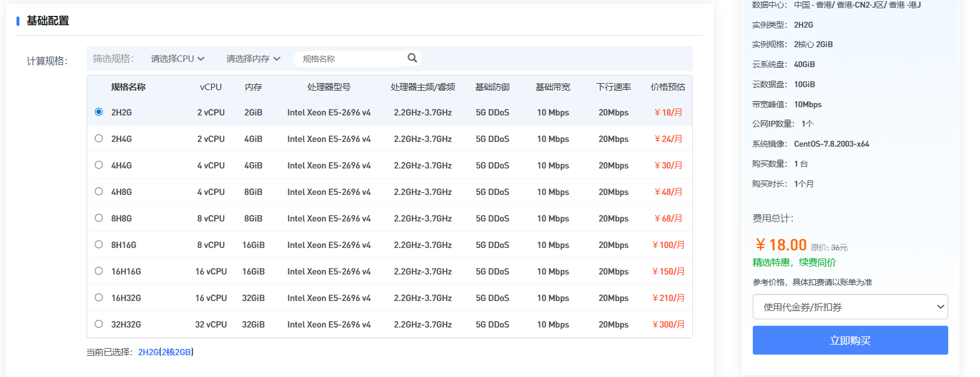Open the 请选择CPU filter dropdown

(178, 59)
